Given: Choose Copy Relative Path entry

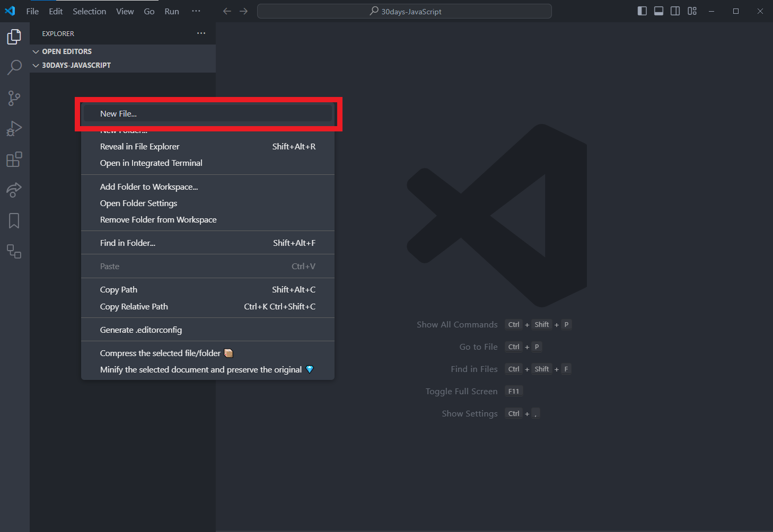Looking at the screenshot, I should [208, 307].
